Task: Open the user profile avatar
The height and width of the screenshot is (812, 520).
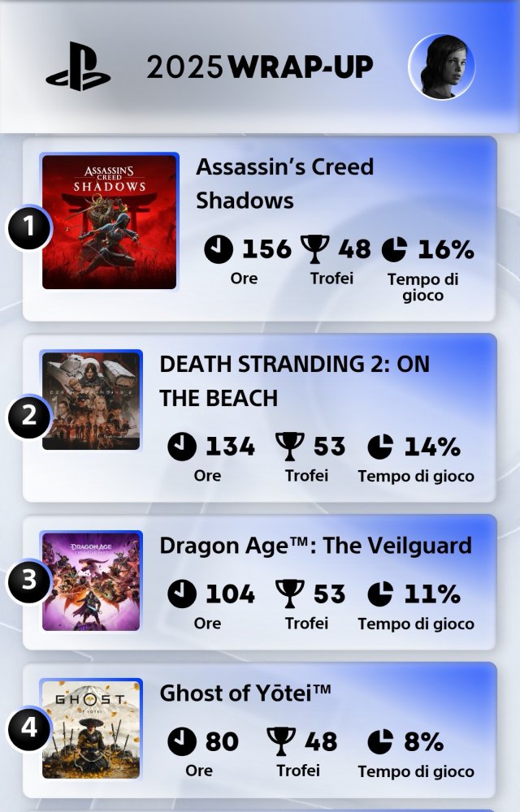Action: [441, 67]
